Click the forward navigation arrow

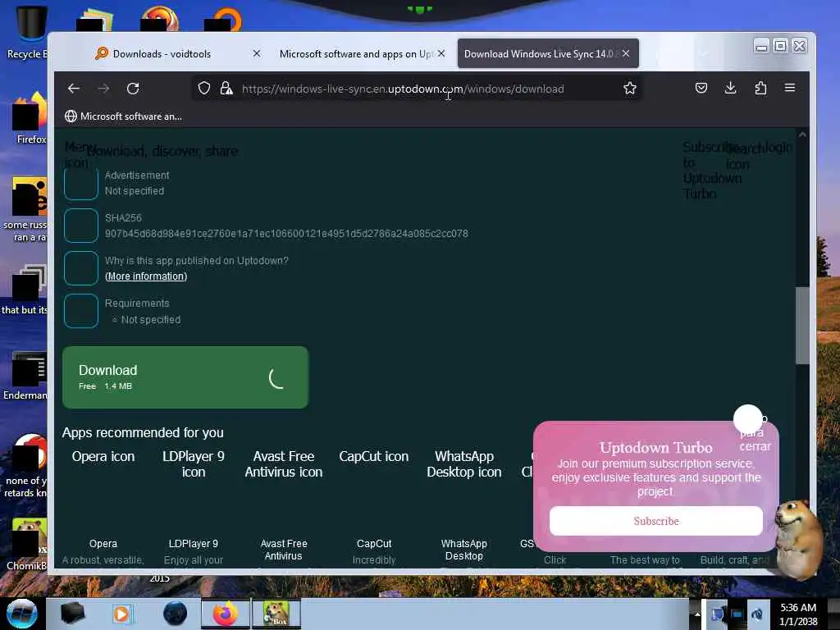pyautogui.click(x=103, y=89)
